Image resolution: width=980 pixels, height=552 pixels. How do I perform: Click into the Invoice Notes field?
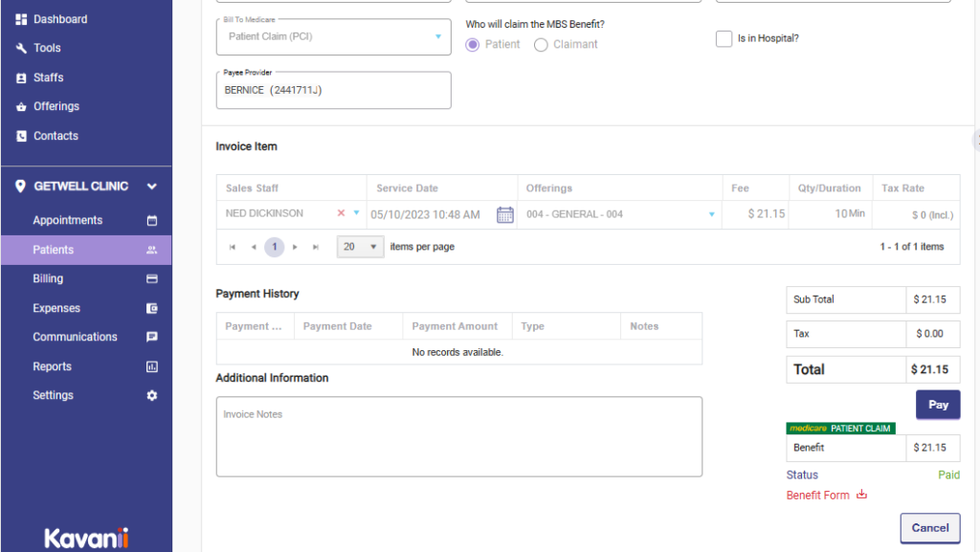(458, 436)
